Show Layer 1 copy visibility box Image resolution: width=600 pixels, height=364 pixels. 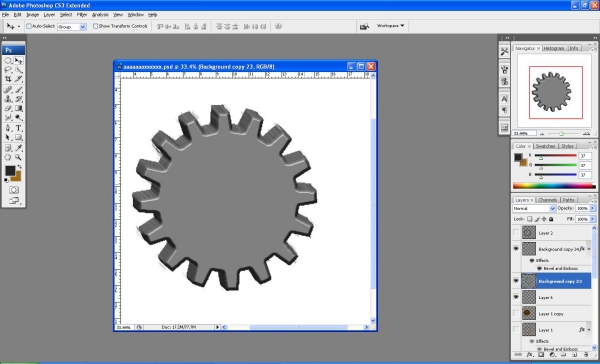point(516,313)
